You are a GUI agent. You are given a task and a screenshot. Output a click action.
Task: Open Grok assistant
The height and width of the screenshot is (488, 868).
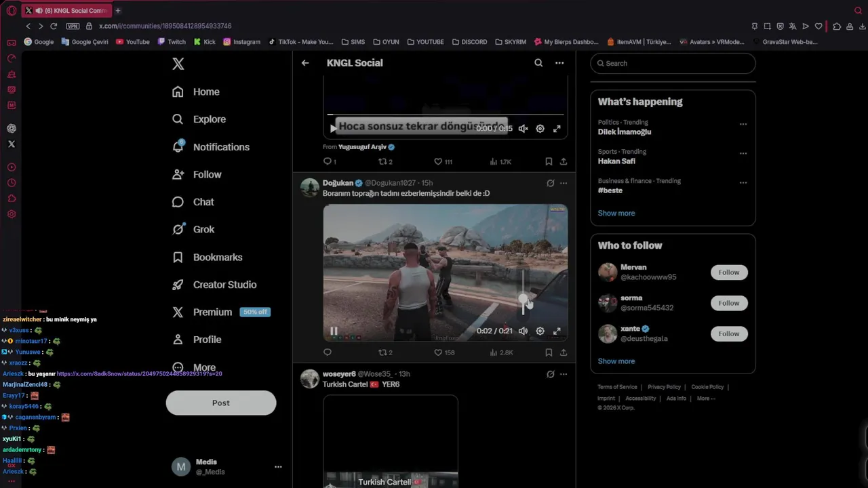[x=193, y=229]
